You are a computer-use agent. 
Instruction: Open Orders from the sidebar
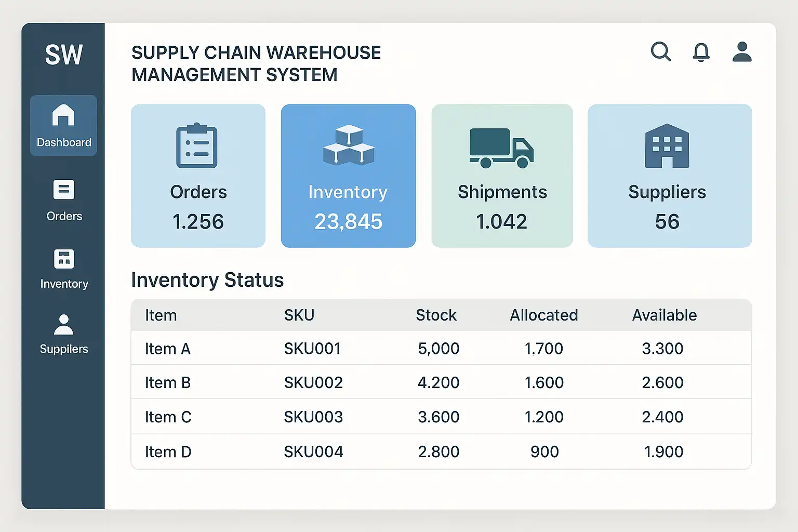click(64, 200)
